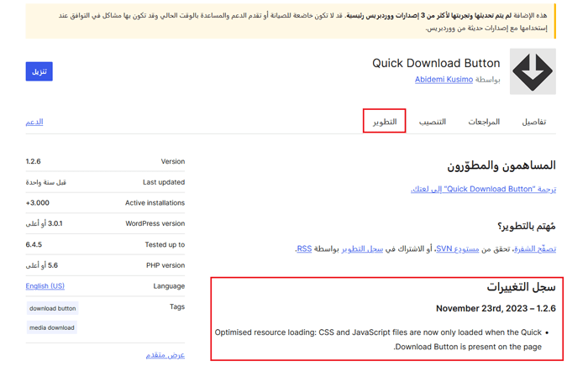588x366 pixels.
Task: Open the RSS feed link
Action: (304, 248)
